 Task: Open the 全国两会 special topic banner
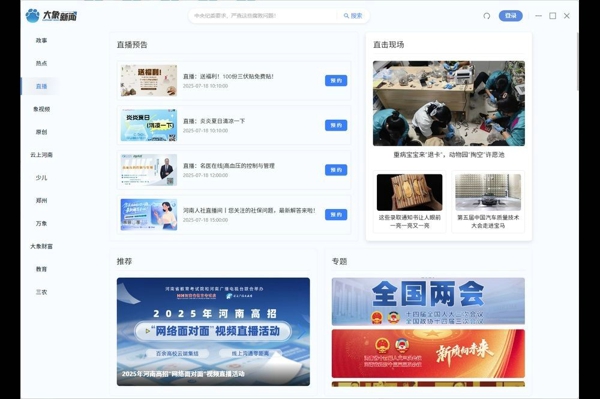click(x=428, y=301)
